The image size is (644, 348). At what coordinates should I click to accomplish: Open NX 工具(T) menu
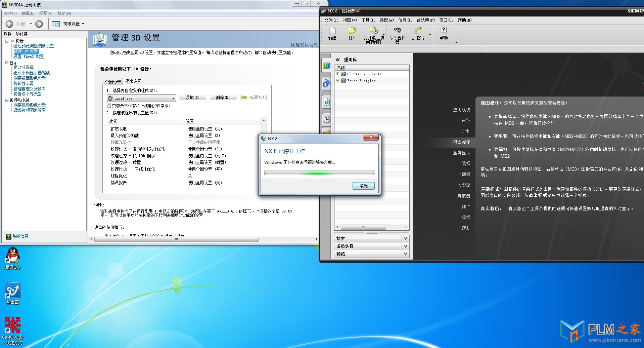pos(368,20)
